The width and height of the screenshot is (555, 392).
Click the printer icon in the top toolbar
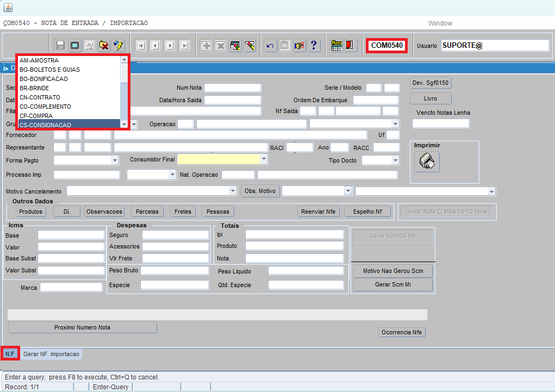pos(89,45)
